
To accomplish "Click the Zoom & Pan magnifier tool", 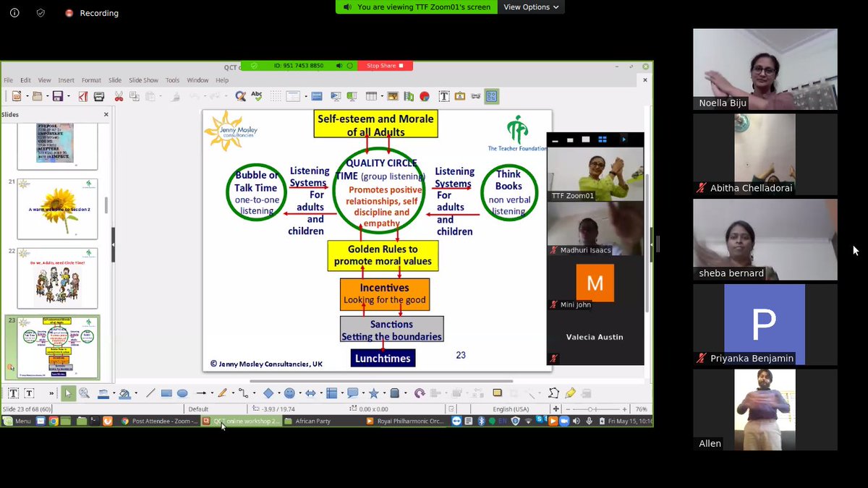I will 84,393.
